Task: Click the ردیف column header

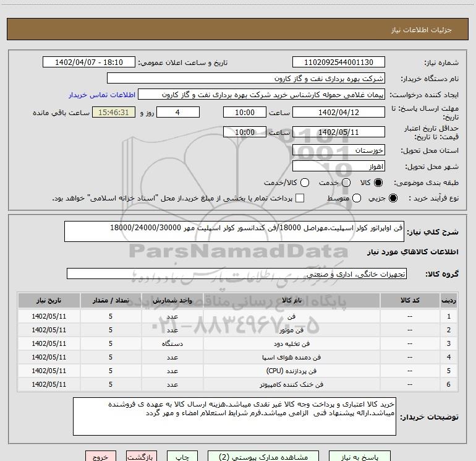Action: tap(449, 300)
